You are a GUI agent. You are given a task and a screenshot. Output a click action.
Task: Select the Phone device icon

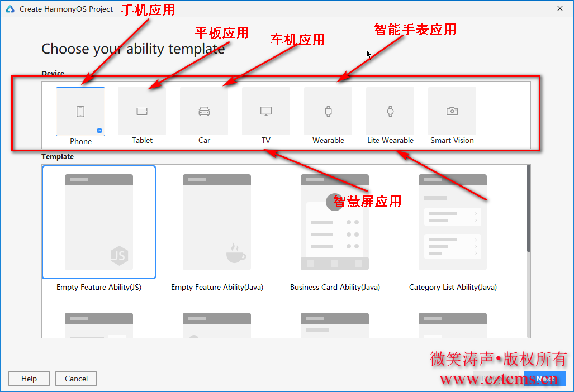coord(80,112)
